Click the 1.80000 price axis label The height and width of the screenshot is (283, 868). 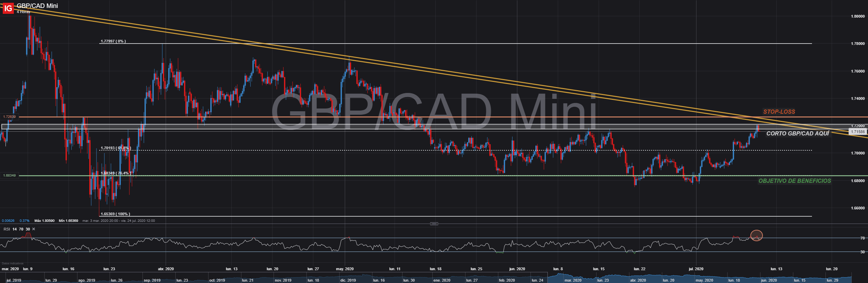858,16
